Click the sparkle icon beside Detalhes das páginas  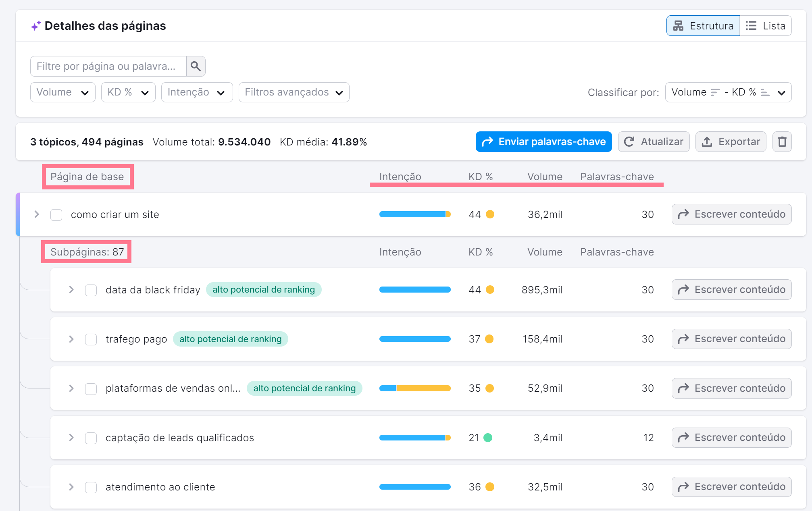(x=36, y=26)
